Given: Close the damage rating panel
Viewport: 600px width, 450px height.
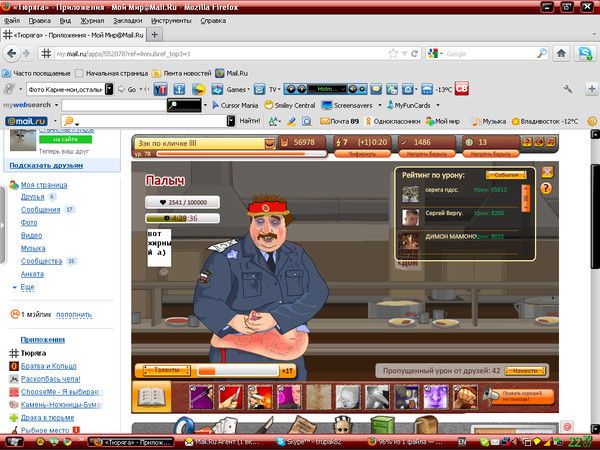Looking at the screenshot, I should tap(547, 172).
